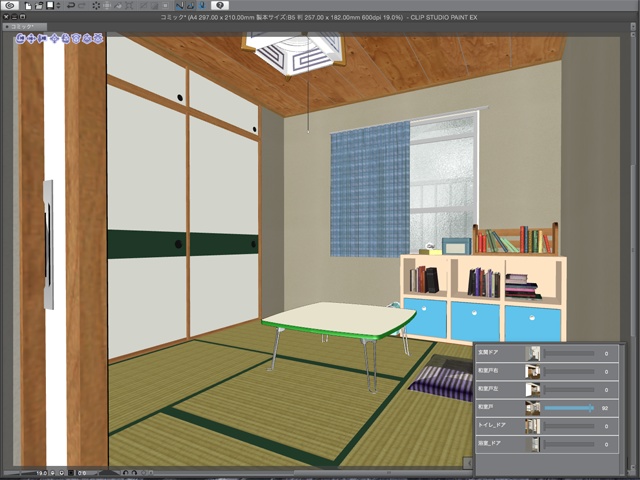The image size is (640, 480).
Task: Click the 玄関ドア thumbnail
Action: [x=532, y=353]
